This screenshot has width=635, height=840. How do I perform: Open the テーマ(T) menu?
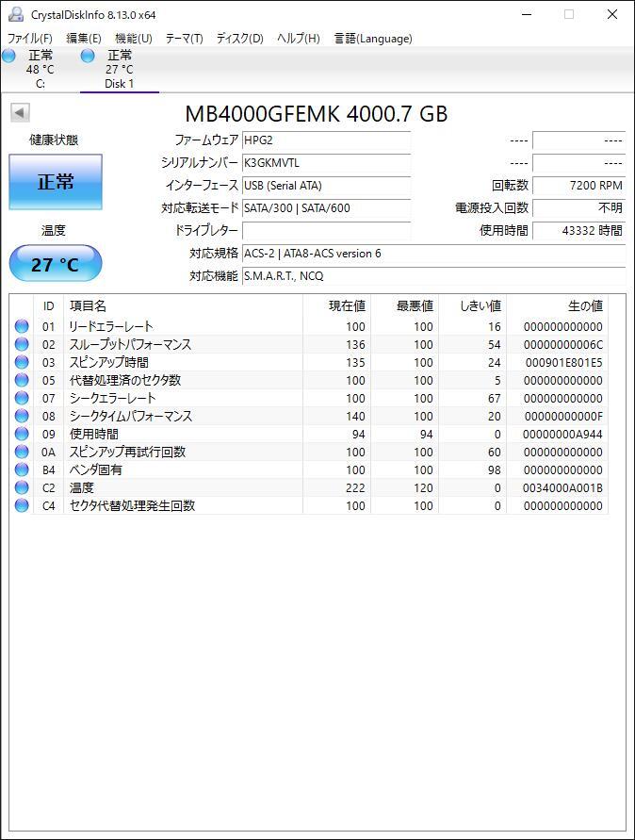click(184, 38)
